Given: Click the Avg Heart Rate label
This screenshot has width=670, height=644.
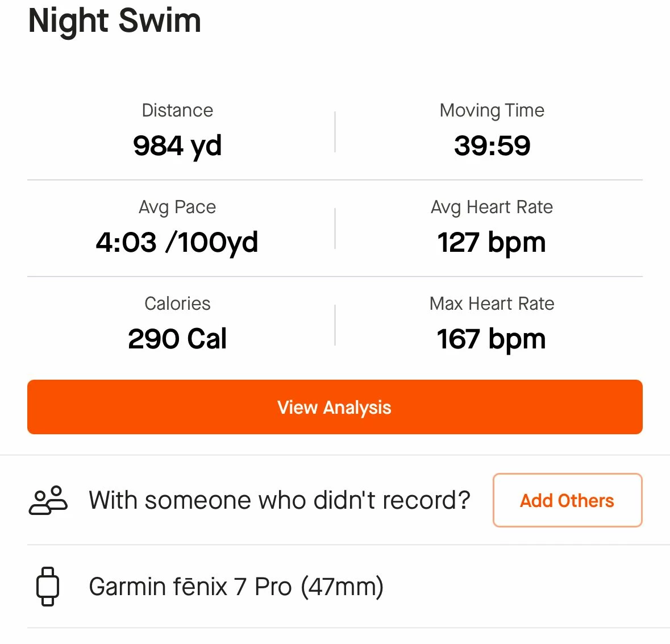Looking at the screenshot, I should (x=492, y=207).
